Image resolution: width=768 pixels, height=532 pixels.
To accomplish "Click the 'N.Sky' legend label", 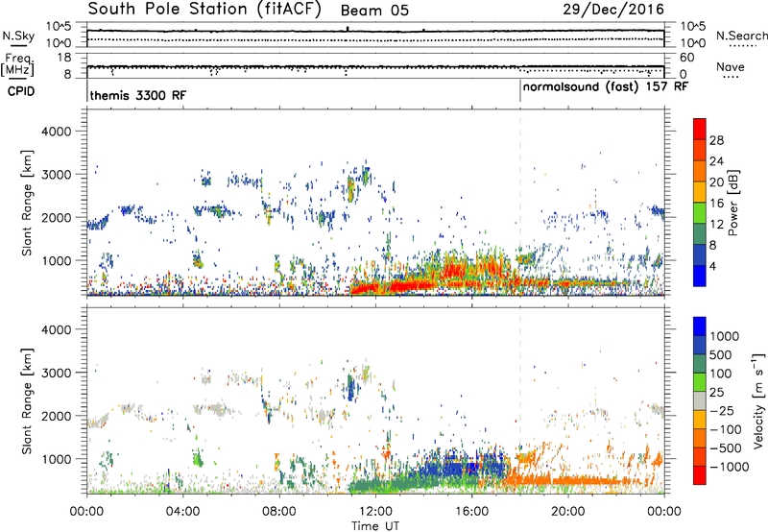I will click(18, 36).
